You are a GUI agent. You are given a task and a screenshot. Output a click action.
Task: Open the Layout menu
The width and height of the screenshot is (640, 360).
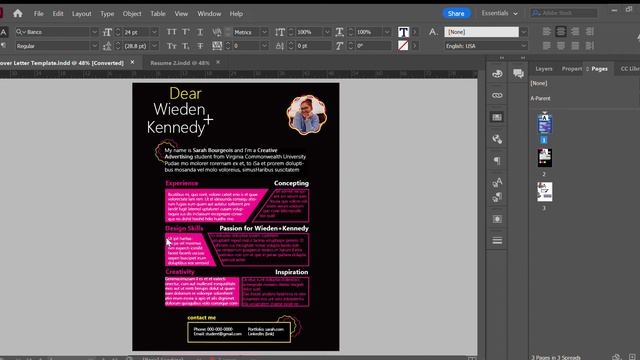(82, 13)
